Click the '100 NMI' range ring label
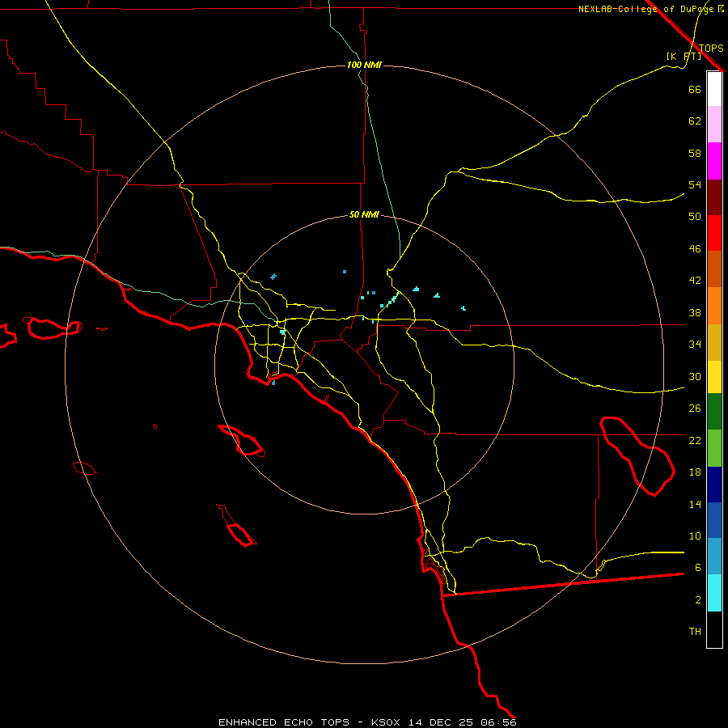 coord(364,65)
